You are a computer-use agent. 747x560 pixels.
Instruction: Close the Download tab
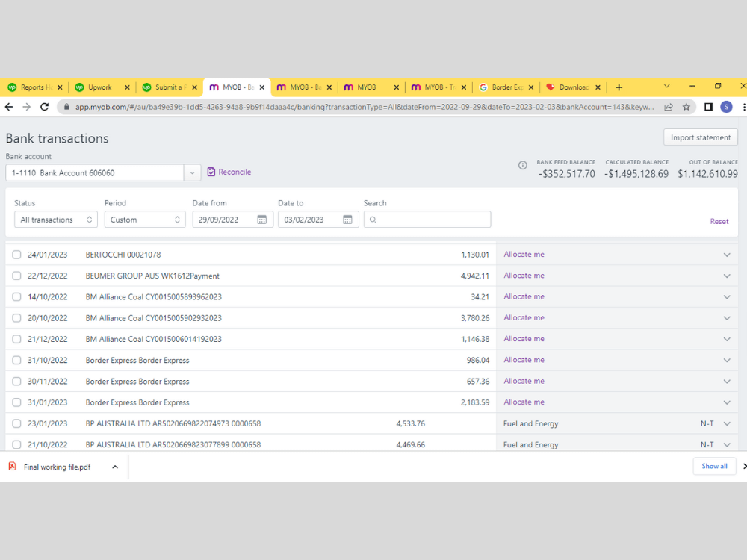tap(598, 87)
